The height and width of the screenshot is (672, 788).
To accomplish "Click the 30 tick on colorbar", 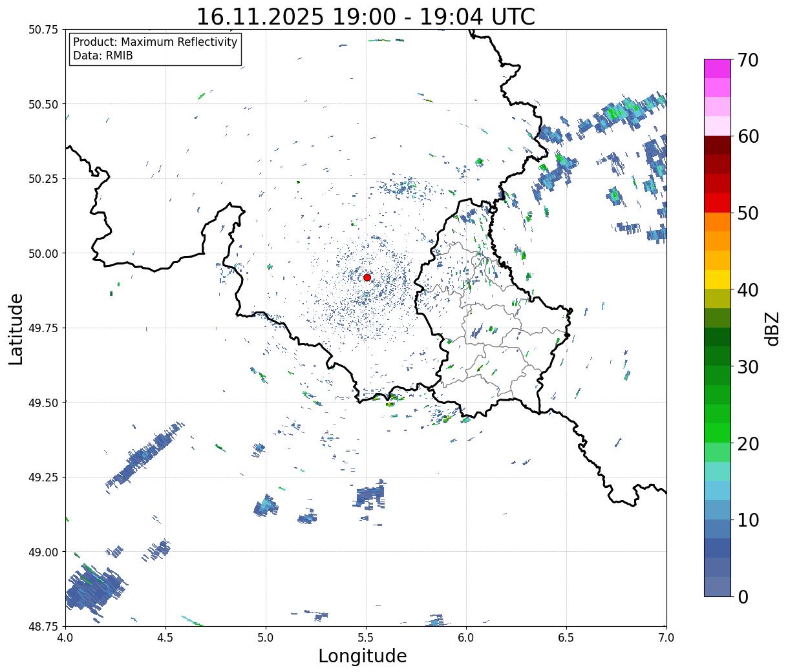I will pos(747,367).
